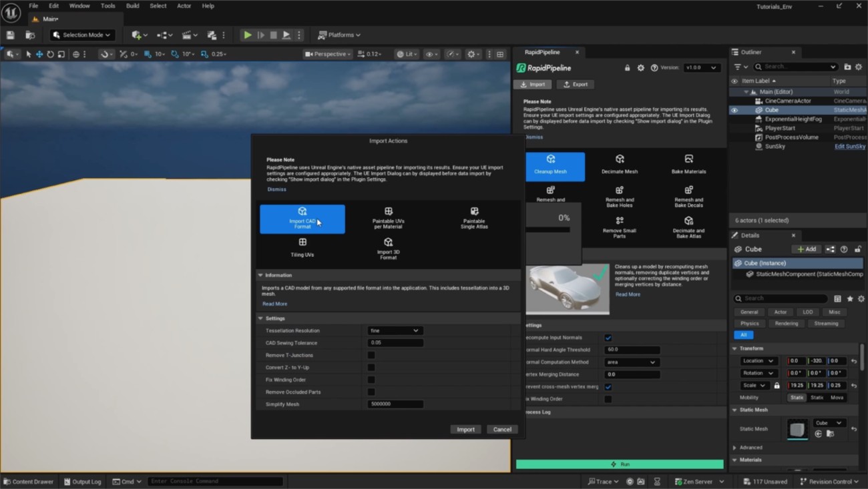Viewport: 868px width, 489px height.
Task: Select Remesh and Bake Decals preset
Action: click(688, 197)
